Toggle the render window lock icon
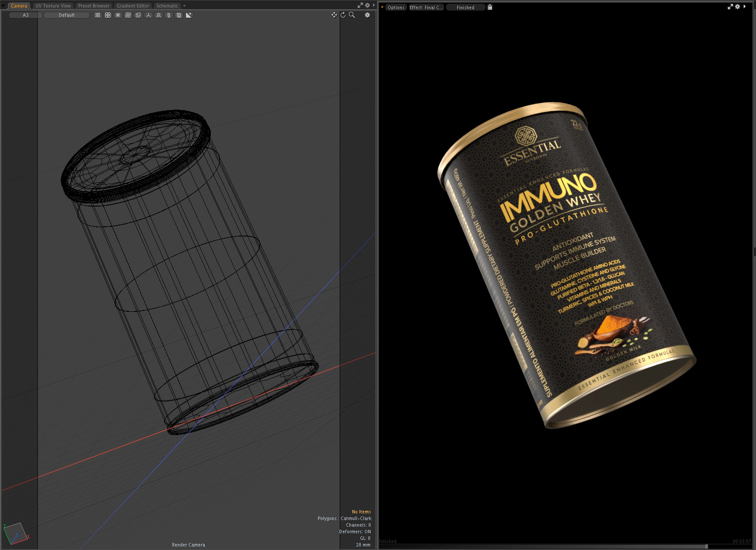756x550 pixels. click(x=490, y=7)
